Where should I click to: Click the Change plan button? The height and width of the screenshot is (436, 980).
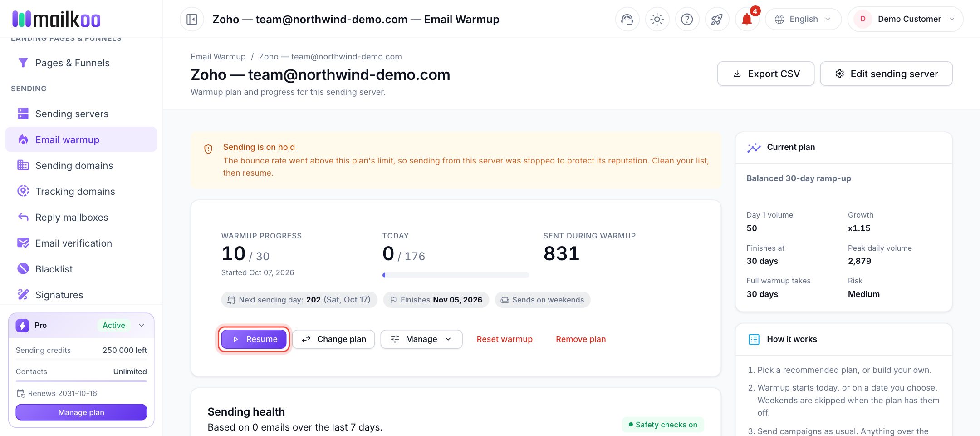pos(333,339)
